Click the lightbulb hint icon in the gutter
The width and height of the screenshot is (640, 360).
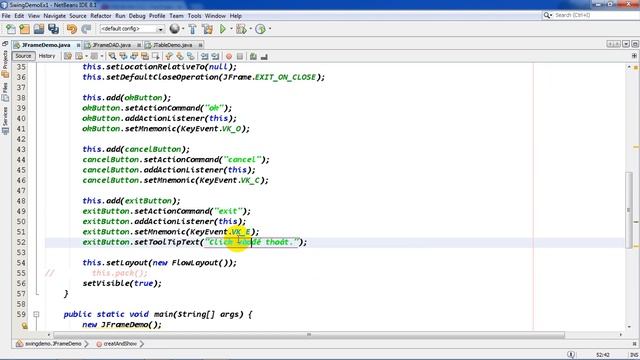coord(24,325)
